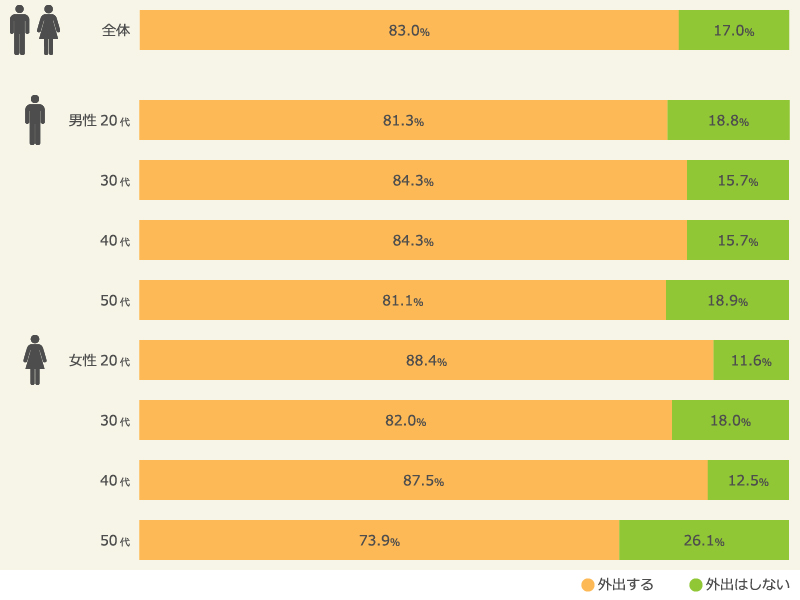Select the woman icon next to 女性 20代
The image size is (800, 600).
point(35,360)
